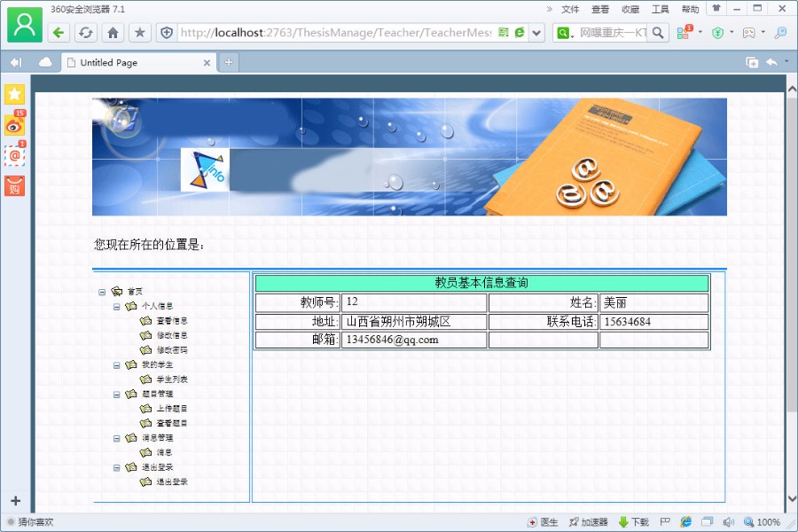Viewport: 798px width, 532px height.
Task: Collapse the 题目管理 tree node
Action: click(x=116, y=395)
